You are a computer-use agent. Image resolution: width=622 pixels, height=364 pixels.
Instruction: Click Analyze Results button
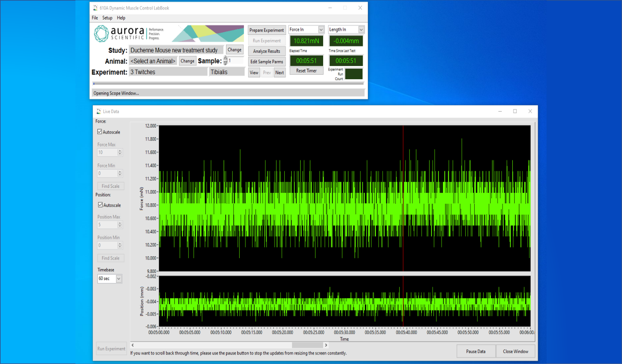click(x=267, y=51)
